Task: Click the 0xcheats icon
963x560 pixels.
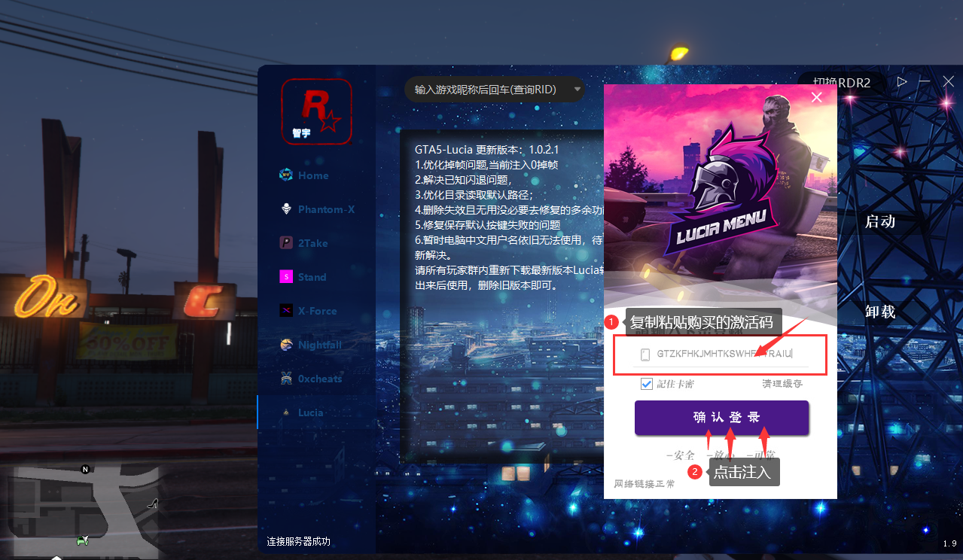Action: (x=286, y=379)
